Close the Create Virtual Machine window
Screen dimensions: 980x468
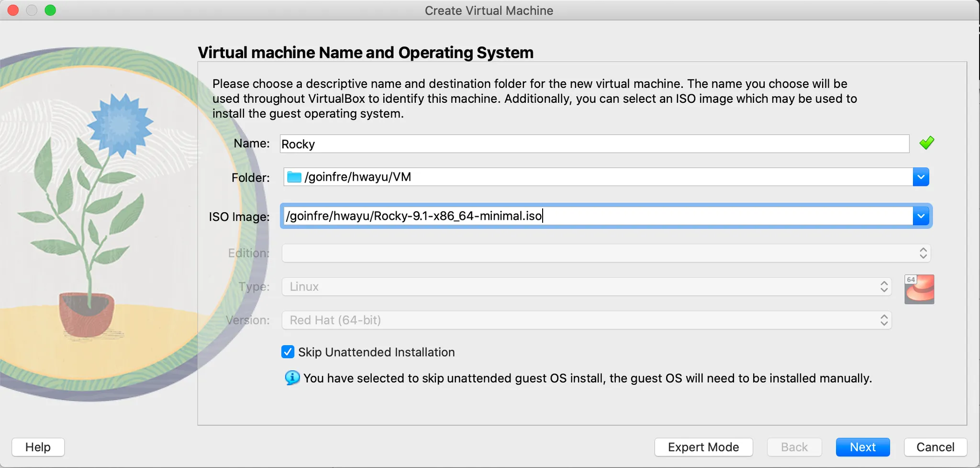13,10
